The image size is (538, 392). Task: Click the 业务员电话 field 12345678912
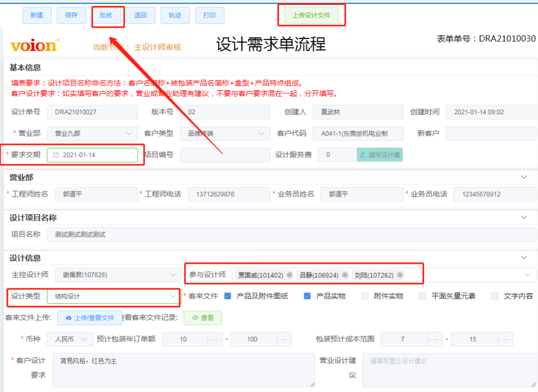click(495, 194)
